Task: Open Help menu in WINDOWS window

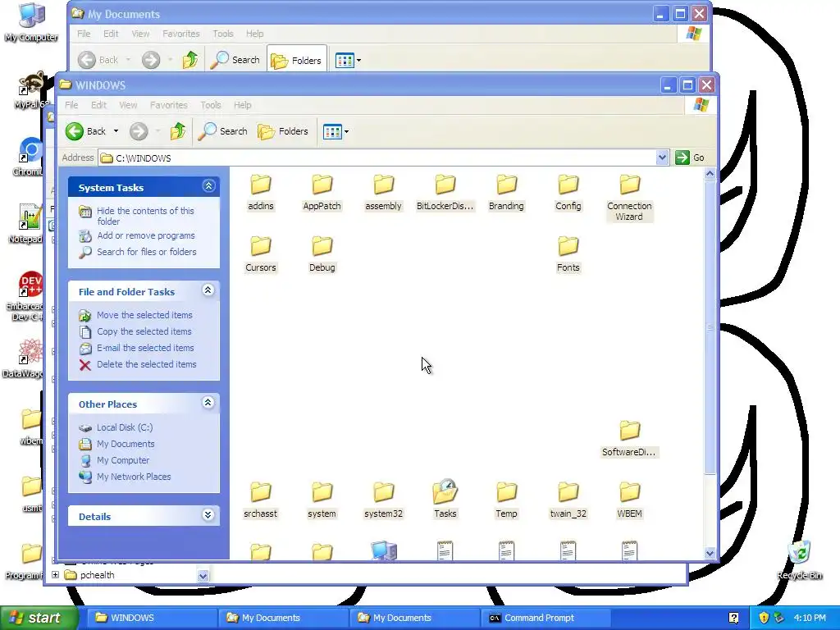Action: click(x=242, y=105)
